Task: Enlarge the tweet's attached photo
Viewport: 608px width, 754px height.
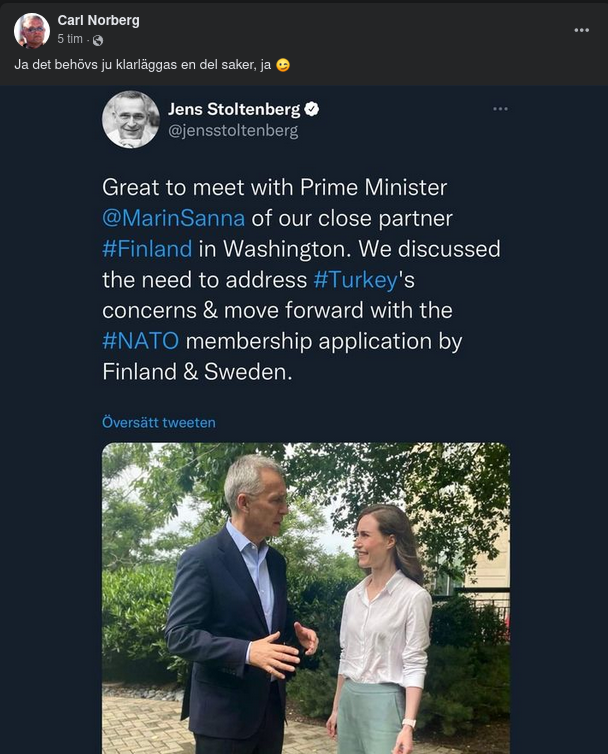Action: (305, 598)
